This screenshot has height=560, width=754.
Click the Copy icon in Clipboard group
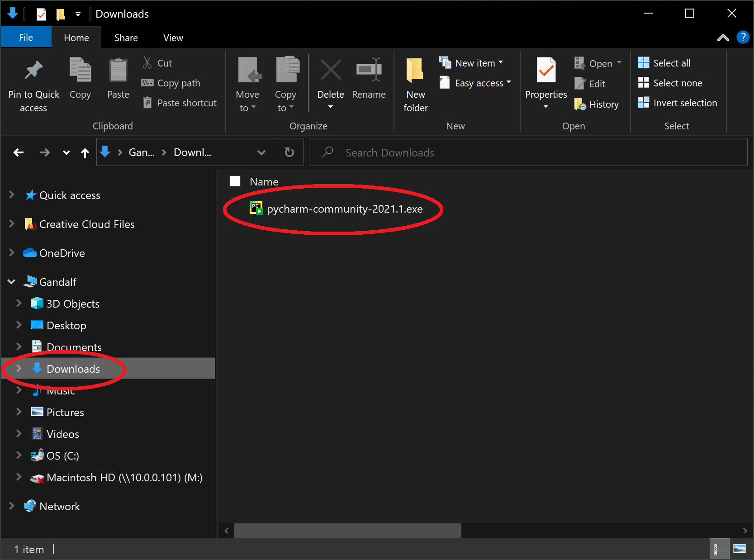pos(80,70)
